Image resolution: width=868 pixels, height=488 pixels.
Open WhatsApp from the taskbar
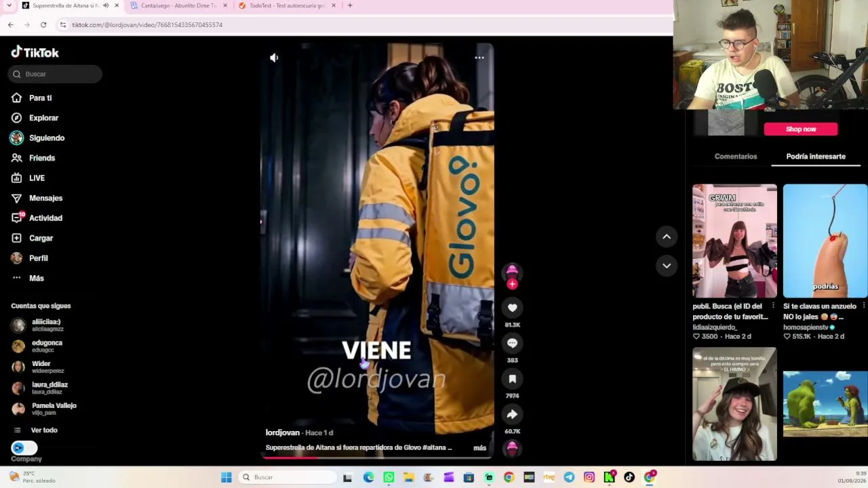[389, 477]
